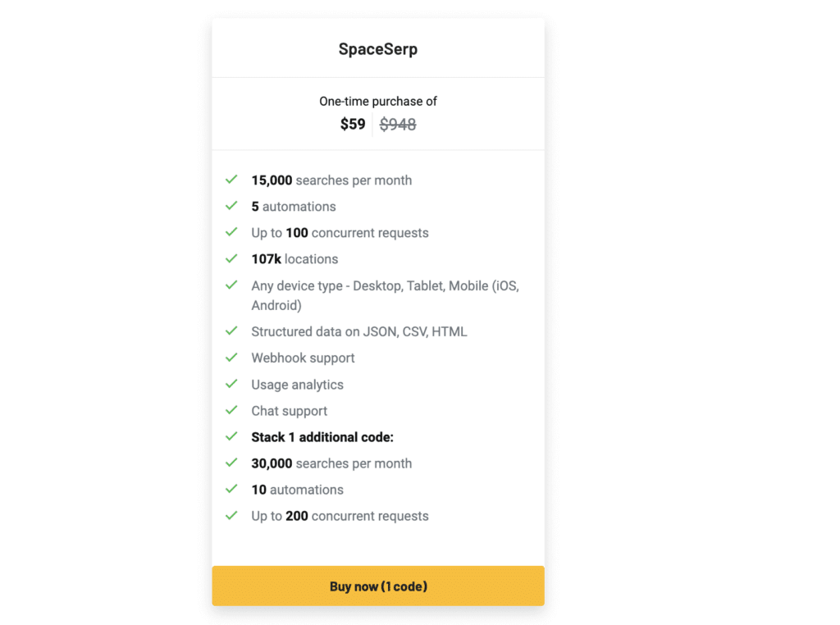Click checkmark next to Stack 1 additional code
Viewport: 840px width, 625px height.
232,436
